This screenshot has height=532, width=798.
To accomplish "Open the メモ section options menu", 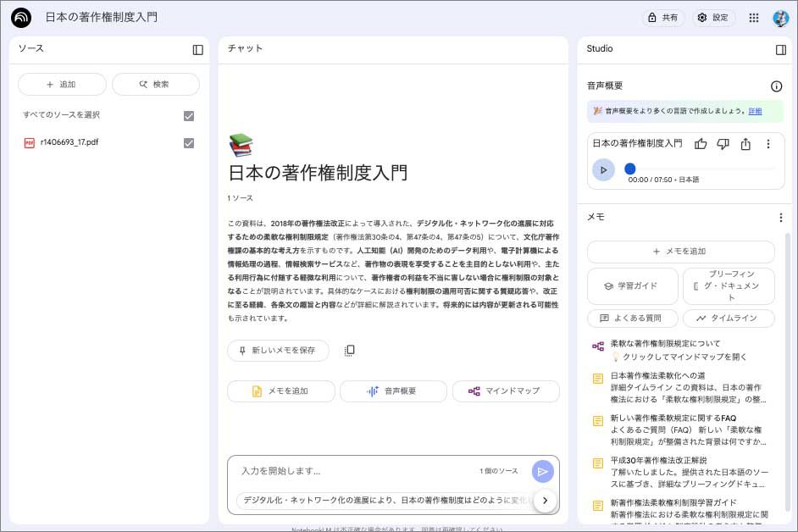I will pos(780,218).
